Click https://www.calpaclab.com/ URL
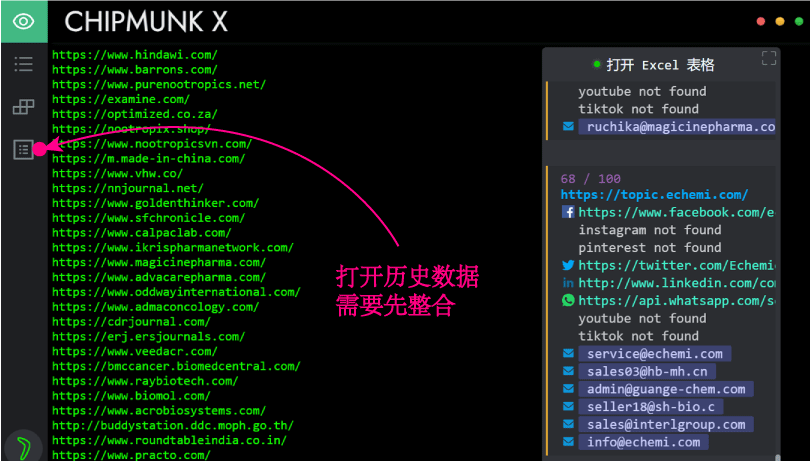 pyautogui.click(x=142, y=233)
